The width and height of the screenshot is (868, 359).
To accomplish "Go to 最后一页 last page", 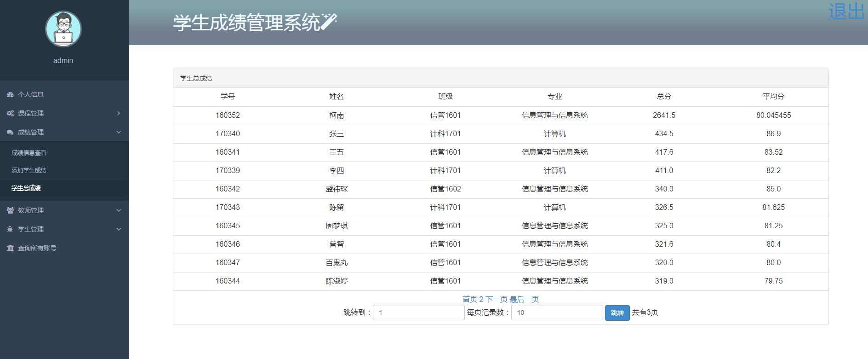I will click(x=524, y=299).
